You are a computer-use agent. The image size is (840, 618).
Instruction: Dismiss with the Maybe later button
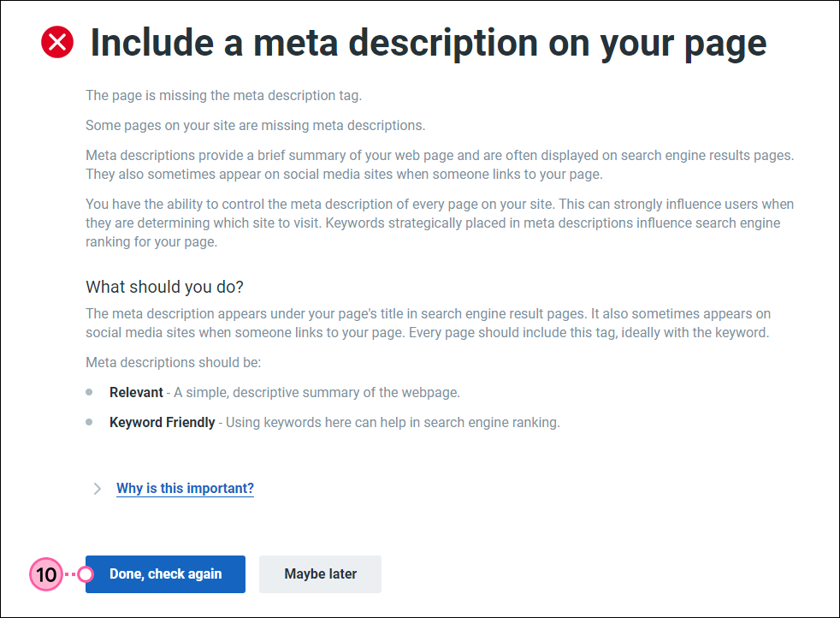click(321, 574)
